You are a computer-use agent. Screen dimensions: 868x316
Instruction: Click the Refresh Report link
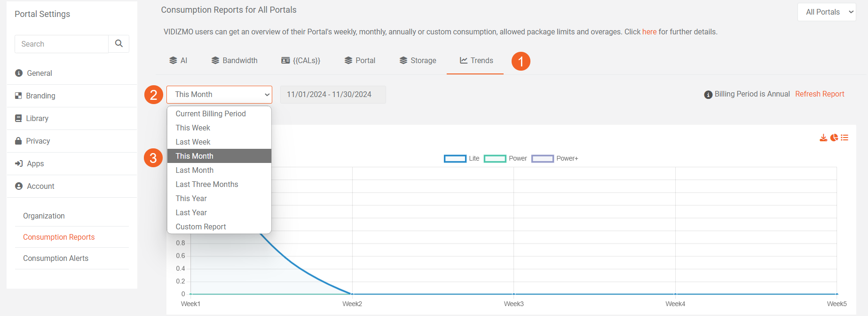tap(820, 94)
